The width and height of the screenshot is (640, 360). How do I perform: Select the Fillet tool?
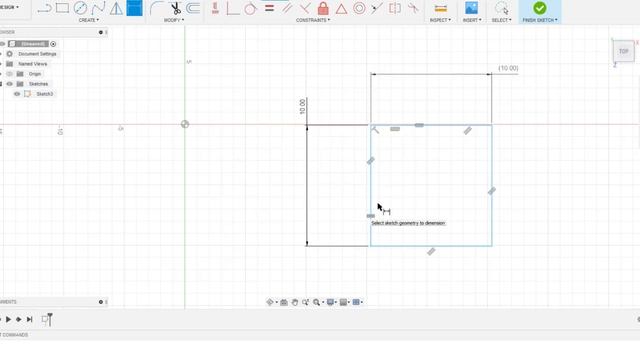156,8
